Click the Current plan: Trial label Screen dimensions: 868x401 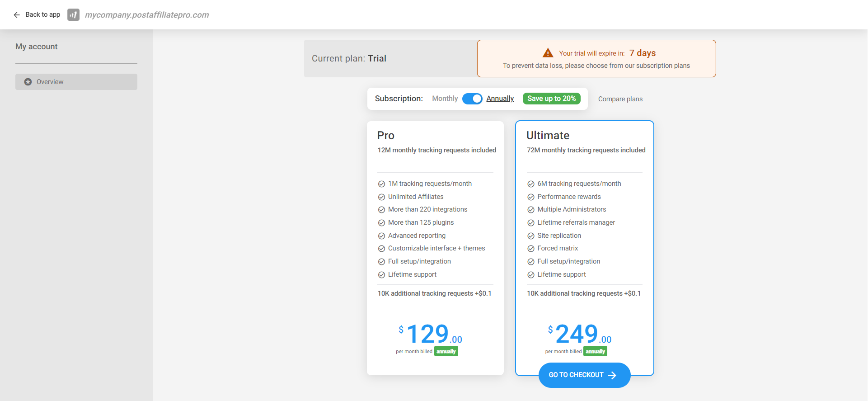pos(349,58)
